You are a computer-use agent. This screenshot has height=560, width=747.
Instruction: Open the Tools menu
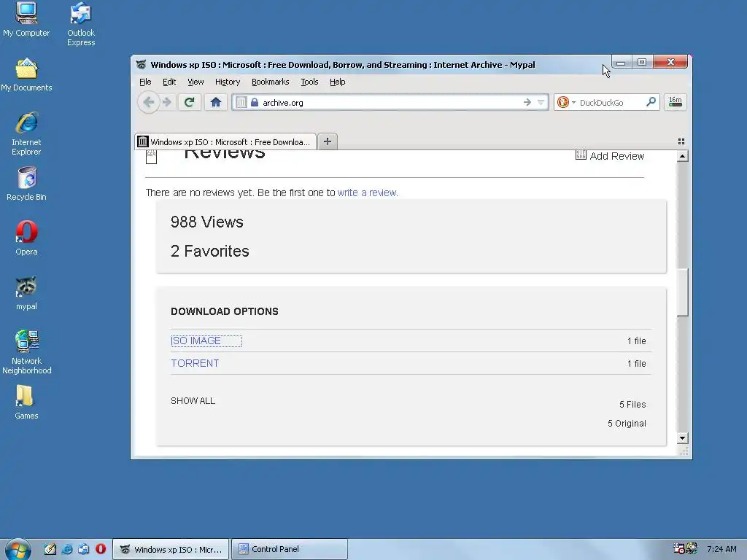[x=309, y=82]
